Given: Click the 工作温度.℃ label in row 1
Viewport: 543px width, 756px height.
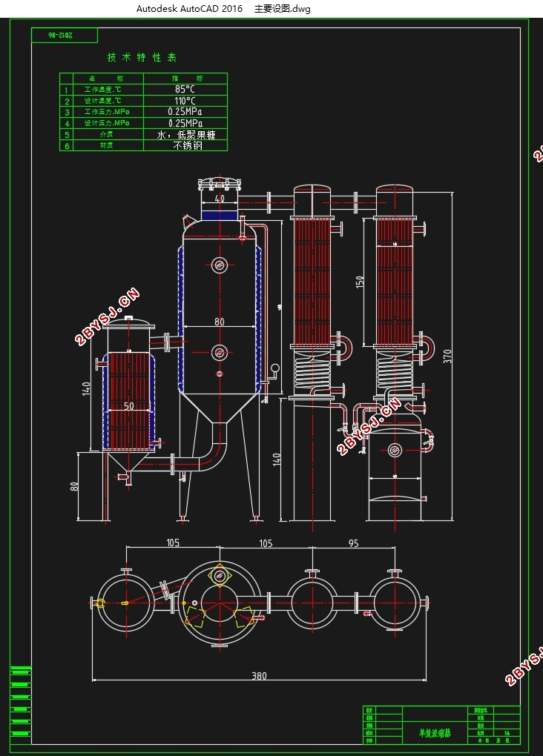Looking at the screenshot, I should (103, 90).
